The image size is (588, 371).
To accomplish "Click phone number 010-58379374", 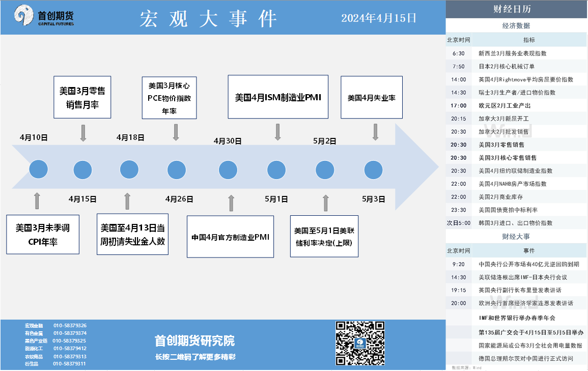I will click(70, 333).
